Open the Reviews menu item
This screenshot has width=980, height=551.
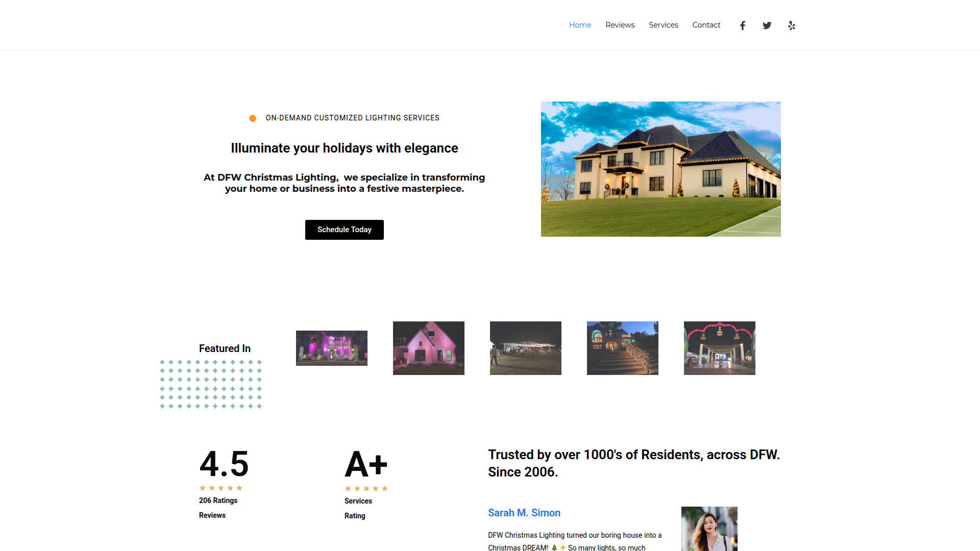point(620,25)
